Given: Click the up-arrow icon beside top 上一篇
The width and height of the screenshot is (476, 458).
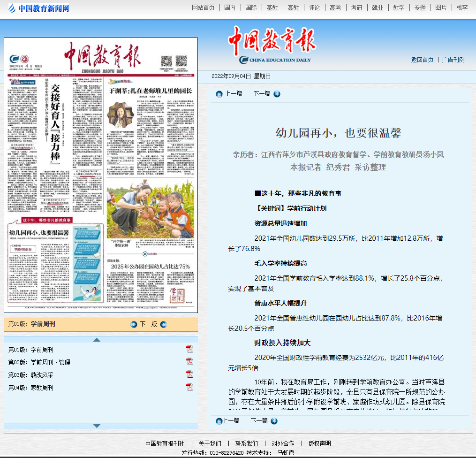Looking at the screenshot, I should (219, 94).
